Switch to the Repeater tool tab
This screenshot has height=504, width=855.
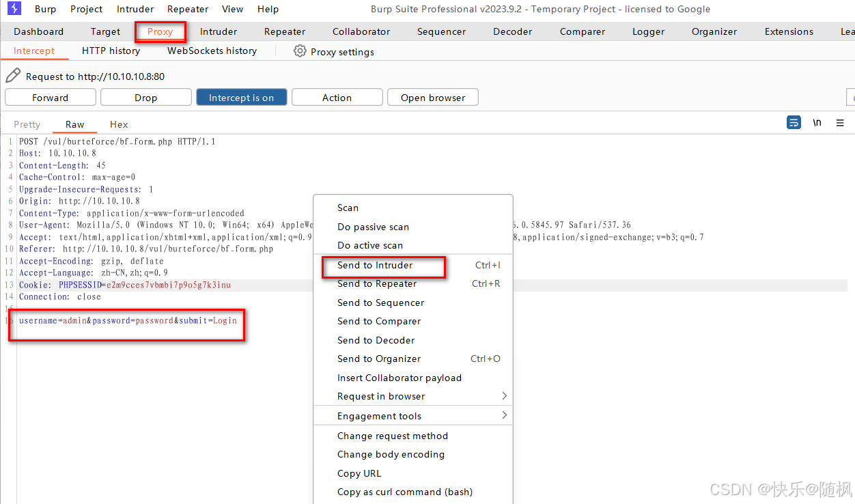(285, 31)
